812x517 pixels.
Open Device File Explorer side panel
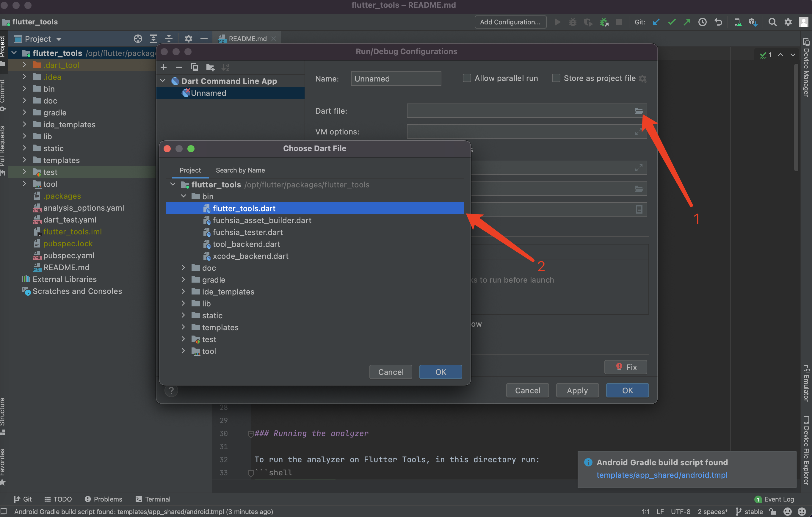click(806, 450)
